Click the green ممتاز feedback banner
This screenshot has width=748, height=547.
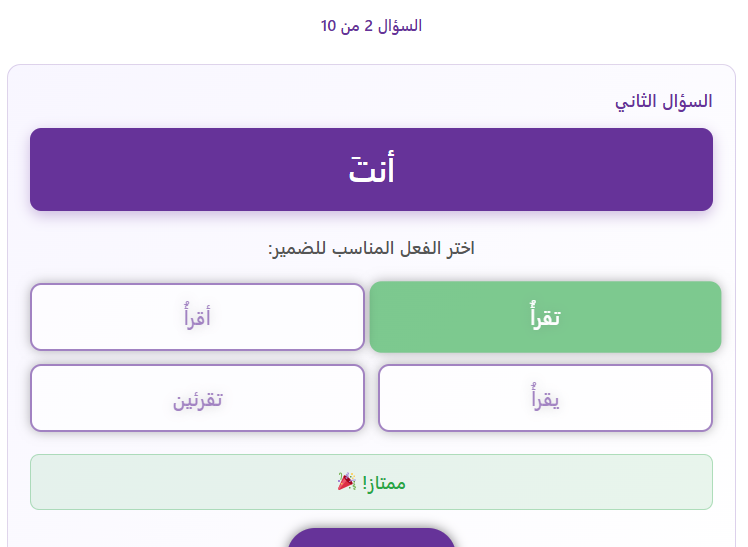(x=371, y=482)
